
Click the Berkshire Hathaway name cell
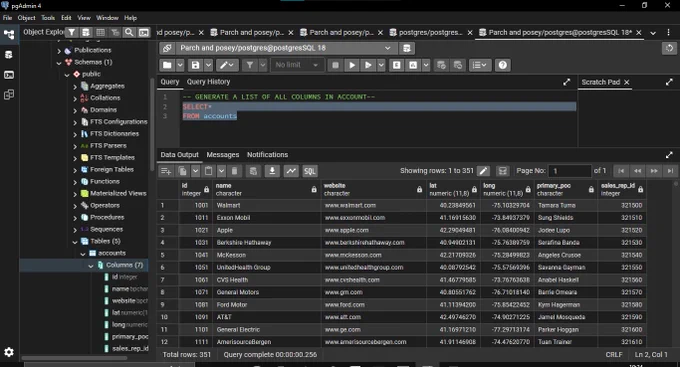[267, 242]
